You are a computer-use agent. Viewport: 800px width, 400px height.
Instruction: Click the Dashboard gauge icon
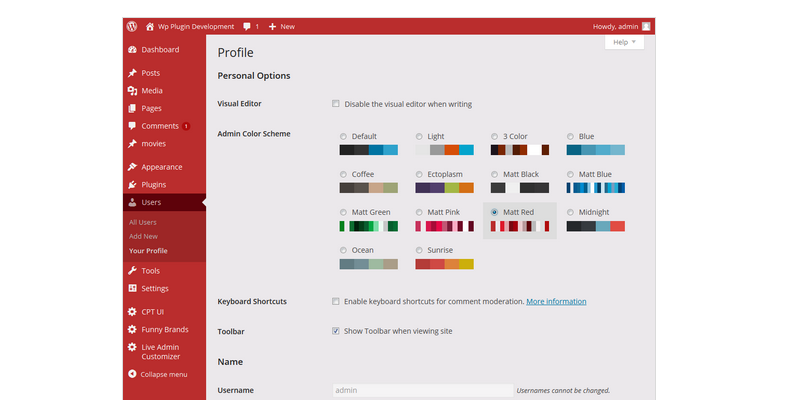[x=132, y=50]
